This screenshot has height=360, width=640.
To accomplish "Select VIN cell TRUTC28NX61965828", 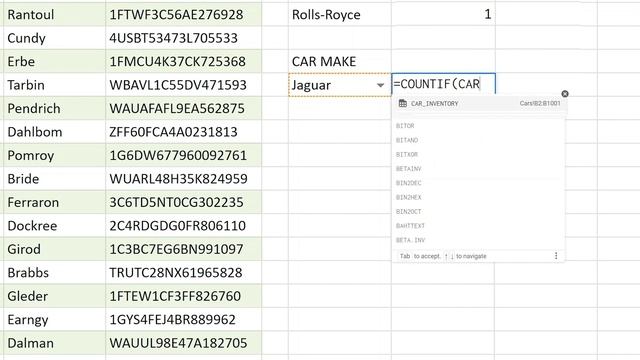I will point(184,273).
